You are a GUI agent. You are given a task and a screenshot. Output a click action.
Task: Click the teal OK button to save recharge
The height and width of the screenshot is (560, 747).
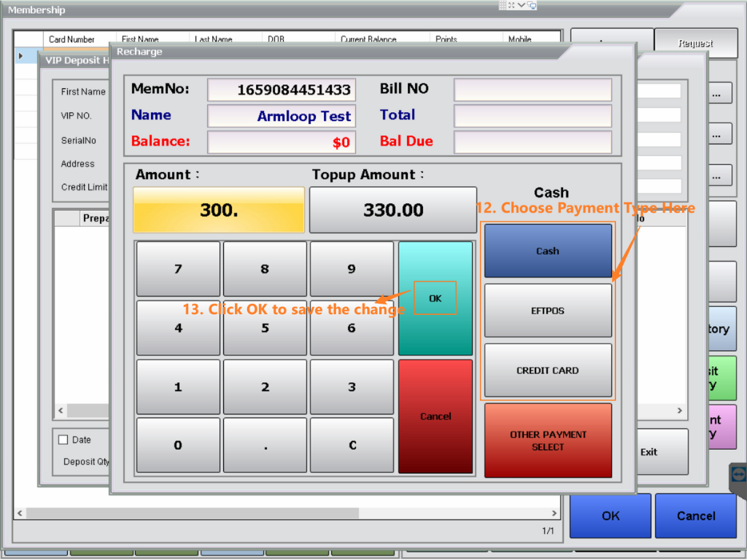click(x=436, y=298)
